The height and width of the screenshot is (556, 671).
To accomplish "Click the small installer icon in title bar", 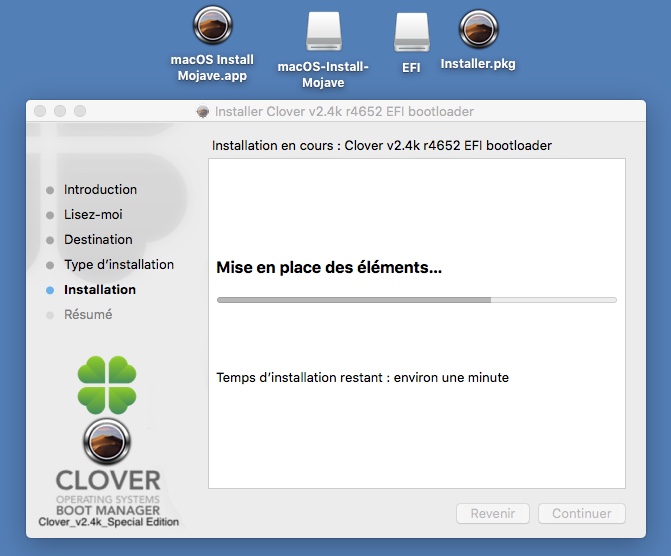I will click(x=203, y=112).
